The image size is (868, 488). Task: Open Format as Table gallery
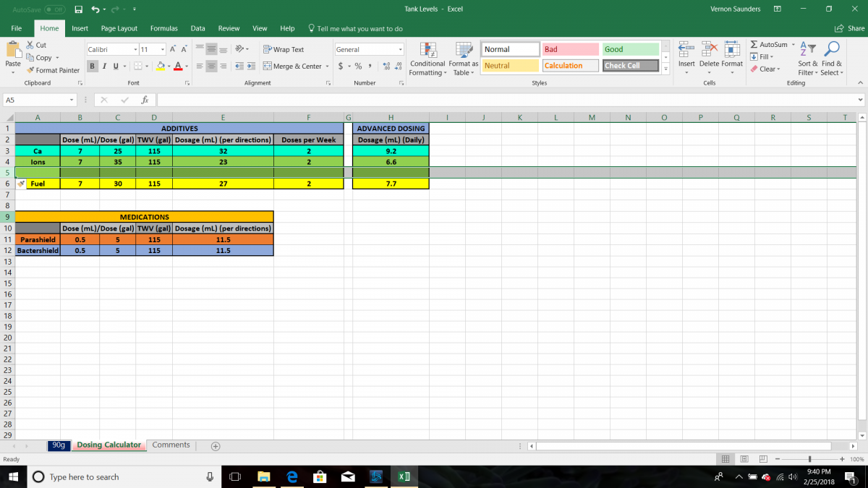(464, 59)
